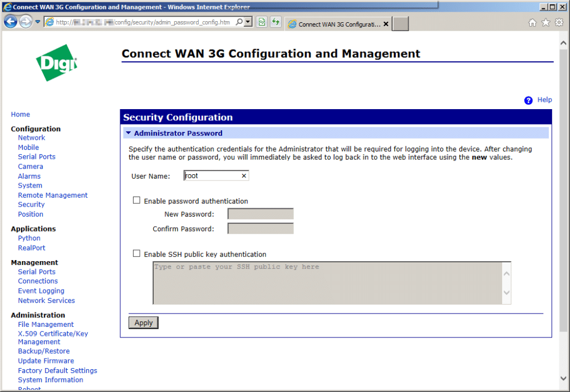The width and height of the screenshot is (570, 392).
Task: Click the Digi logo
Action: tap(57, 62)
